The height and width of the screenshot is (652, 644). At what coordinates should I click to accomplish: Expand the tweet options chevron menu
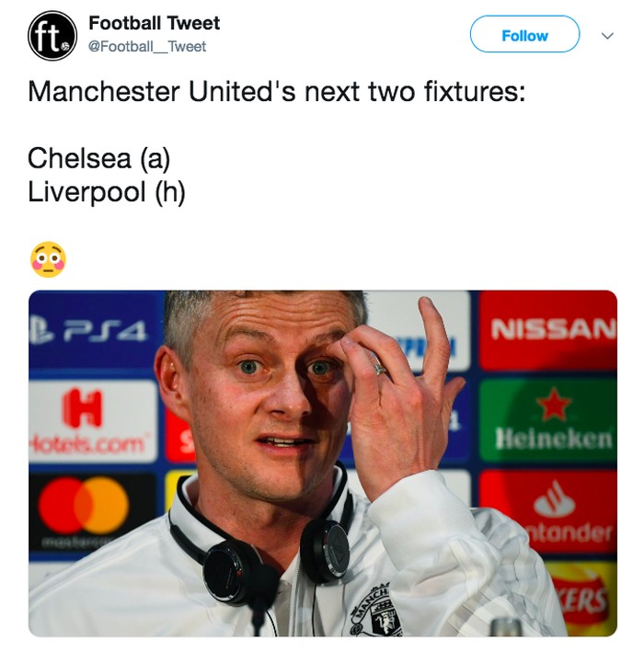click(x=607, y=36)
